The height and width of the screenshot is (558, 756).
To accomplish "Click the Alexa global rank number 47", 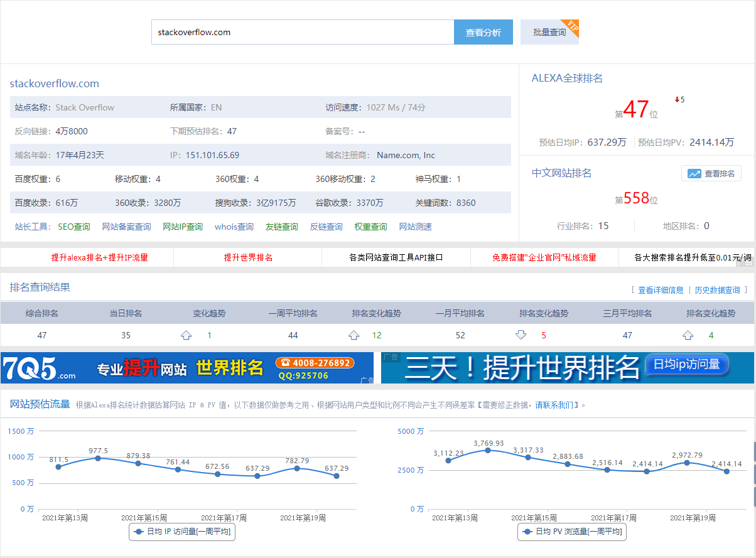I will pos(636,109).
